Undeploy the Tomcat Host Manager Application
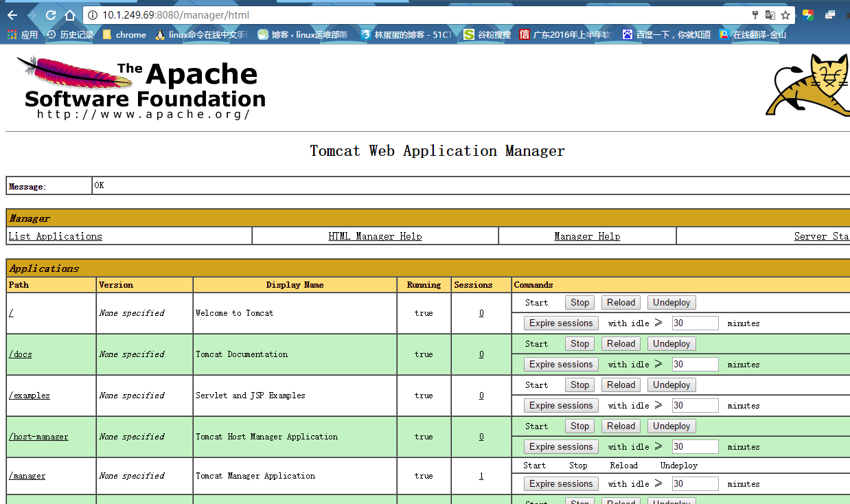Viewport: 850px width, 504px height. point(671,426)
